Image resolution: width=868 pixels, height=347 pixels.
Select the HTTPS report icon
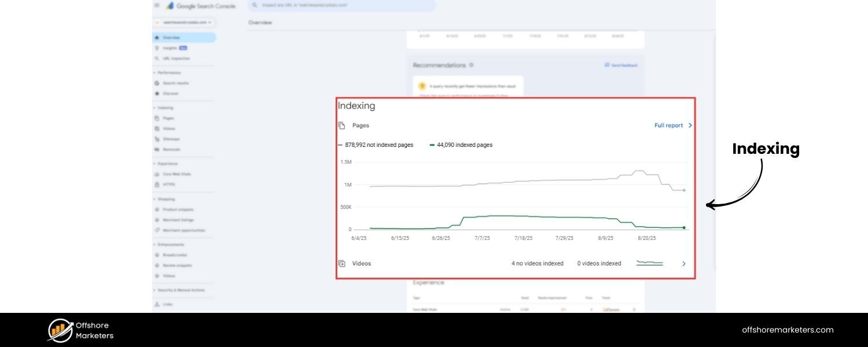pos(156,184)
